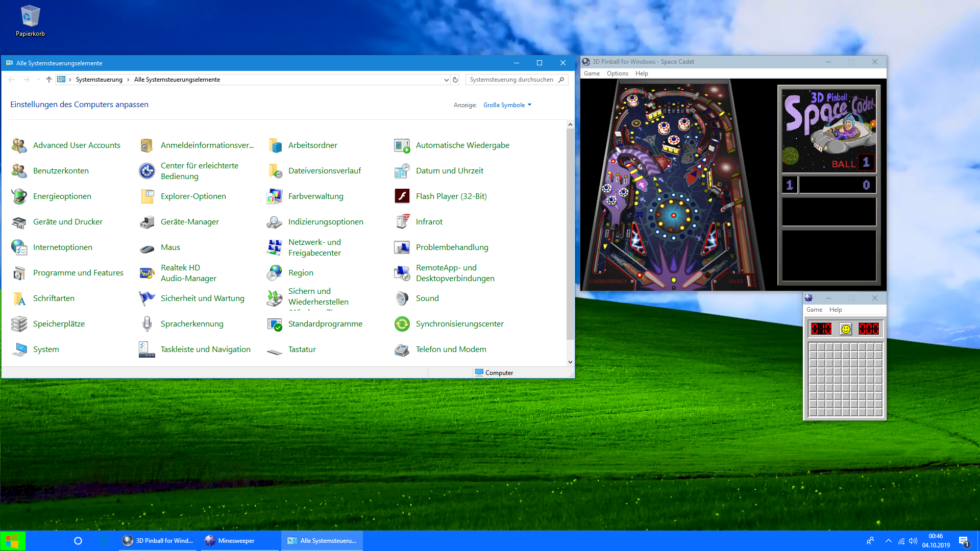Open Internetoptionen globe icon
The height and width of the screenshot is (551, 980).
click(19, 247)
